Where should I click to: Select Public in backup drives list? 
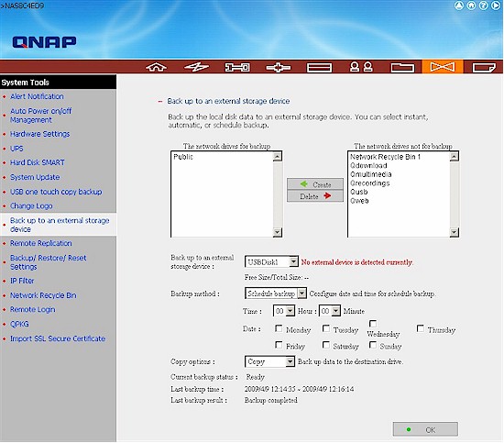tap(183, 157)
